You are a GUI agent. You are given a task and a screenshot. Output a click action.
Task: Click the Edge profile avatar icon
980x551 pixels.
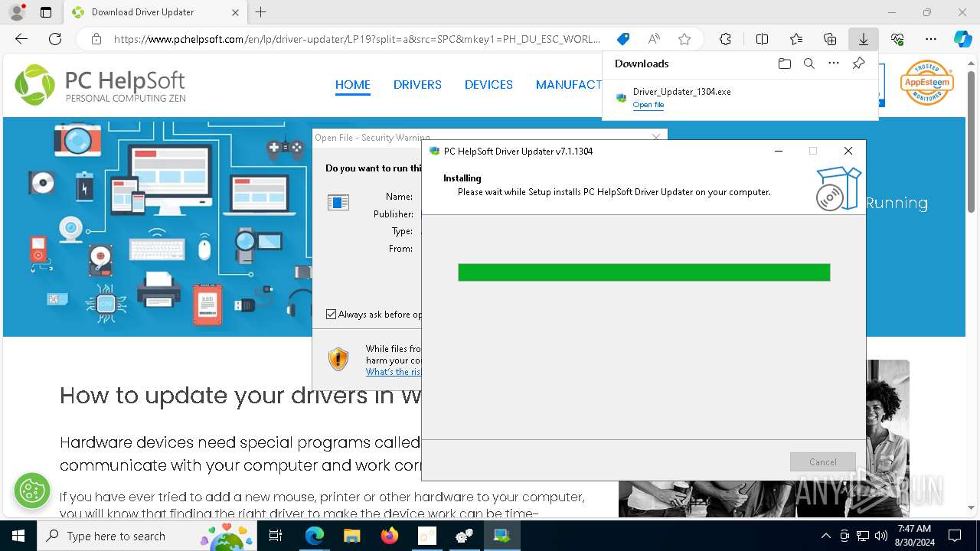(16, 12)
